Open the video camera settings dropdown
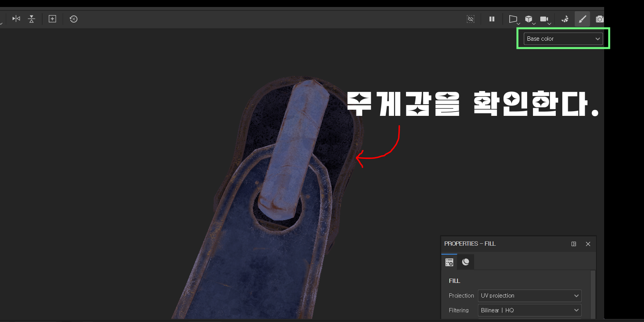 pyautogui.click(x=545, y=19)
